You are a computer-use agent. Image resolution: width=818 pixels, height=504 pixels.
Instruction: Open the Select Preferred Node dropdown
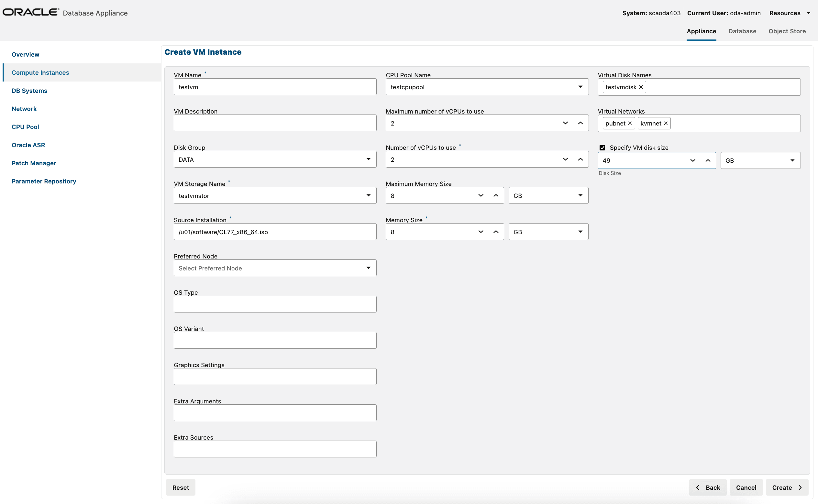point(368,268)
